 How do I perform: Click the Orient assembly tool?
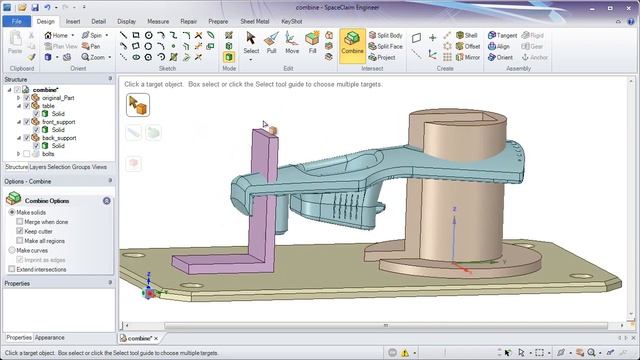pyautogui.click(x=500, y=57)
